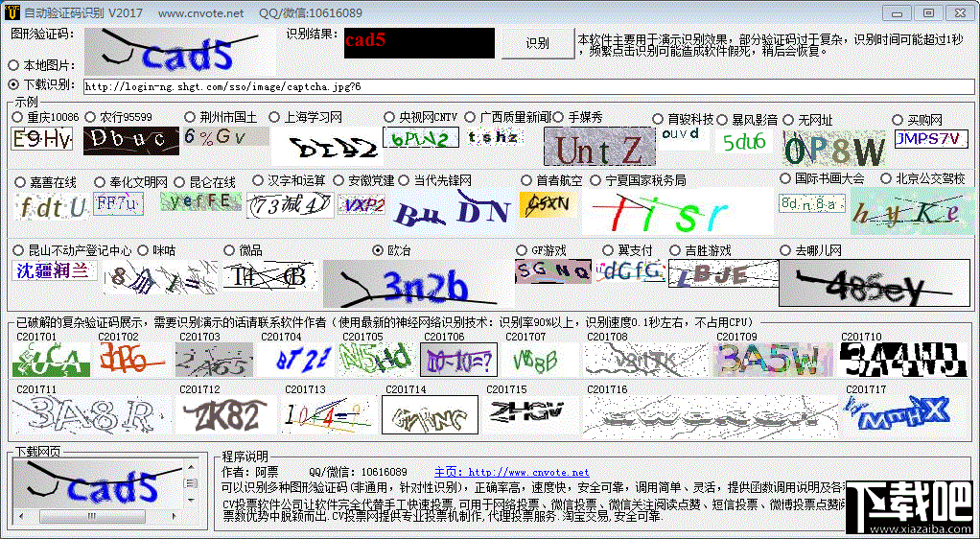Select the 上海学习网 example radio

[274, 117]
